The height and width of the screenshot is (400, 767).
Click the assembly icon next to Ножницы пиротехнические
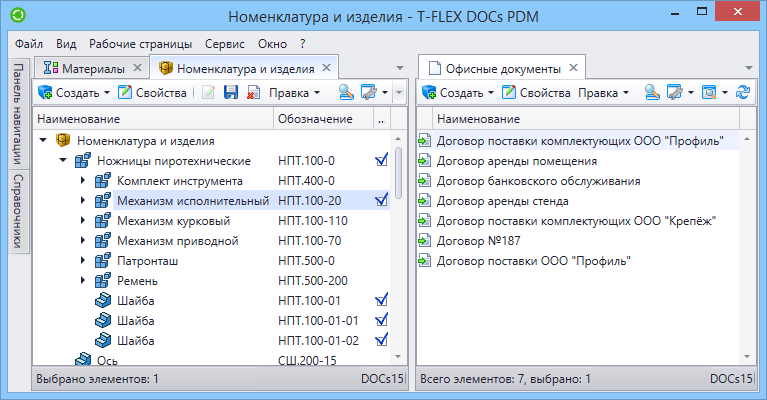[83, 160]
